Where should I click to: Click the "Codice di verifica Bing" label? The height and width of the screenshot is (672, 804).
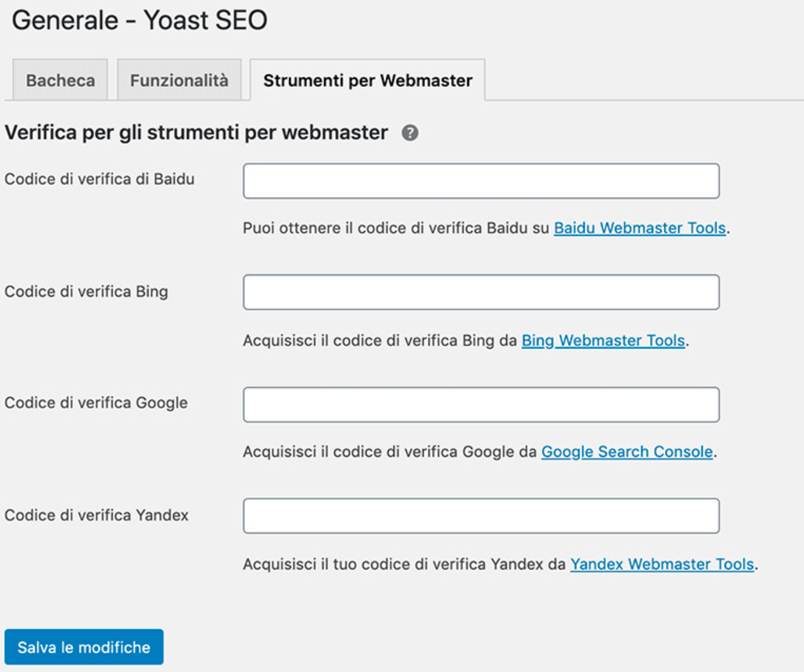[x=86, y=292]
